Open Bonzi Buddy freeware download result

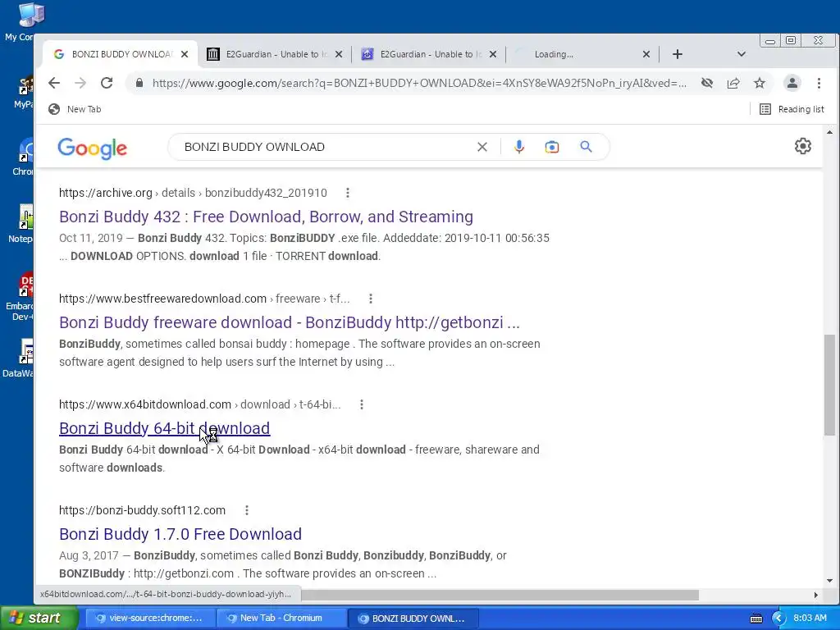(290, 322)
